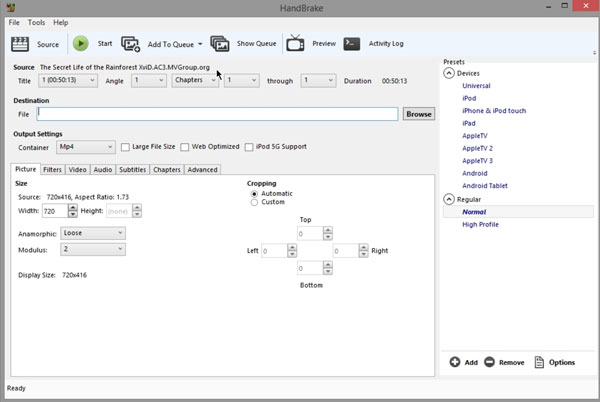This screenshot has width=600, height=402.
Task: Click the Options label in presets panel
Action: click(562, 362)
